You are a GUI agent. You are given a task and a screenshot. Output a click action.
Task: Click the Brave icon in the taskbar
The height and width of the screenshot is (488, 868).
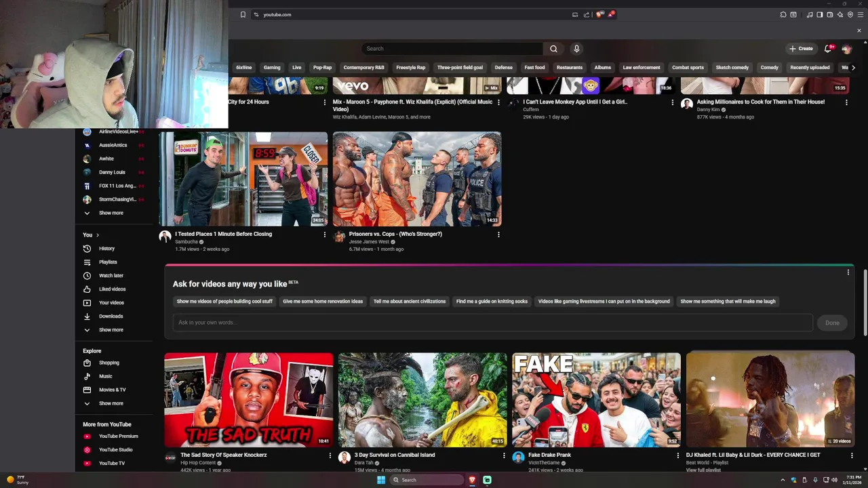[x=472, y=480]
